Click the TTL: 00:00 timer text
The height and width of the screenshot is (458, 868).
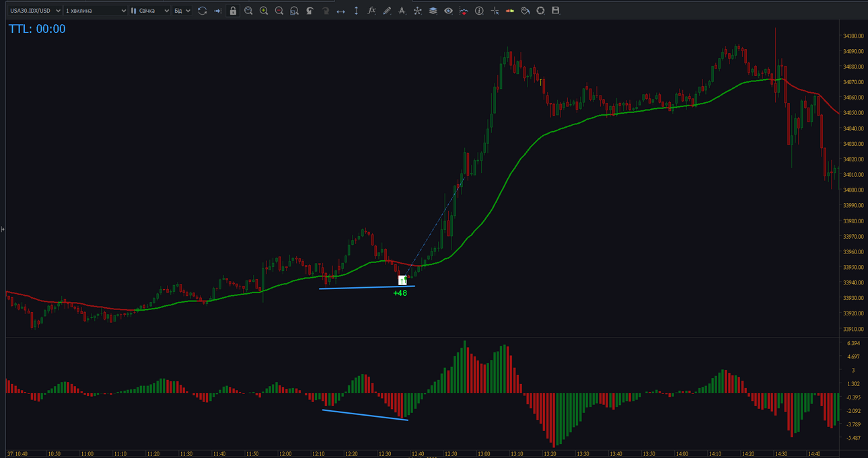(x=37, y=29)
